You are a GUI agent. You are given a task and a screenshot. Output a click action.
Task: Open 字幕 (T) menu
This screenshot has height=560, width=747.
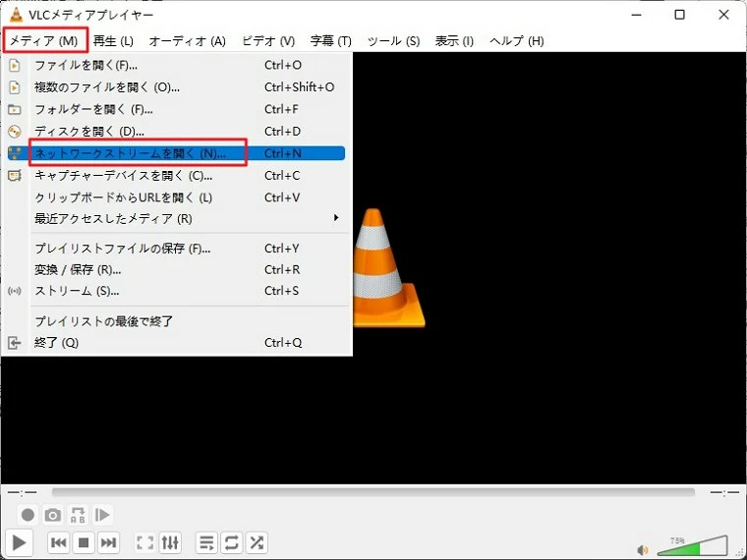[x=330, y=41]
